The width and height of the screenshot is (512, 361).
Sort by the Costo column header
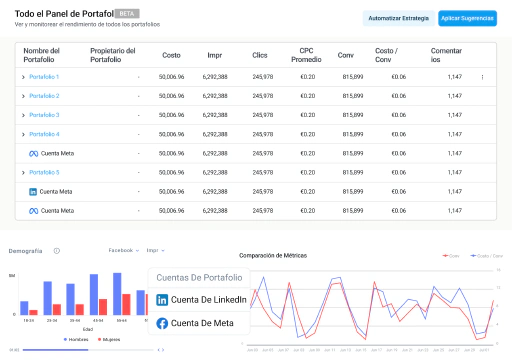[x=171, y=55]
